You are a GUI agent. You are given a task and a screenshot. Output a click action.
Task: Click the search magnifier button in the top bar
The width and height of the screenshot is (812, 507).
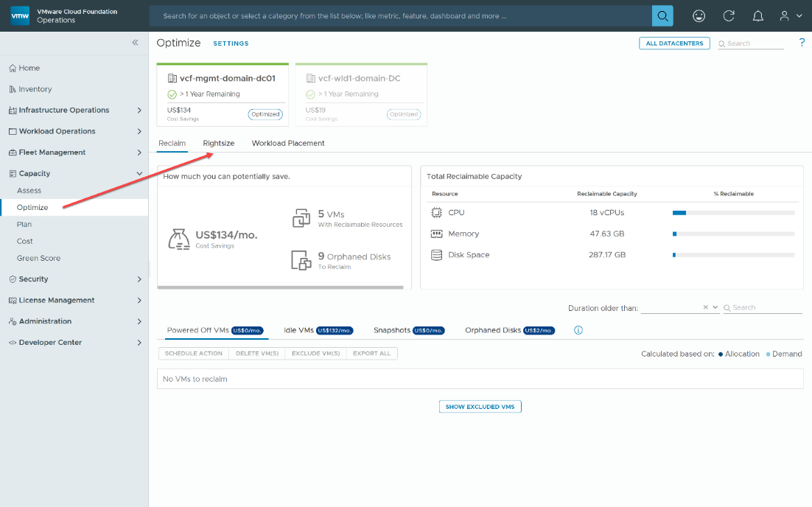click(661, 15)
